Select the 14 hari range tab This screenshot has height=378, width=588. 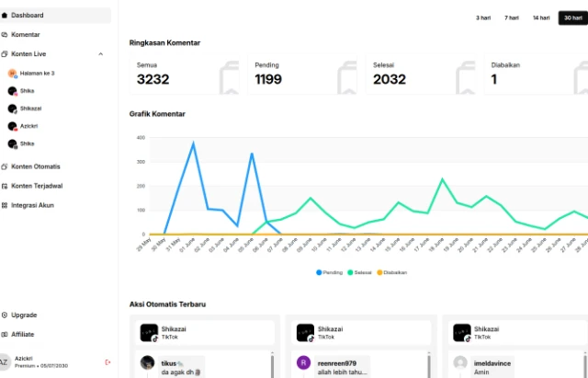(541, 17)
